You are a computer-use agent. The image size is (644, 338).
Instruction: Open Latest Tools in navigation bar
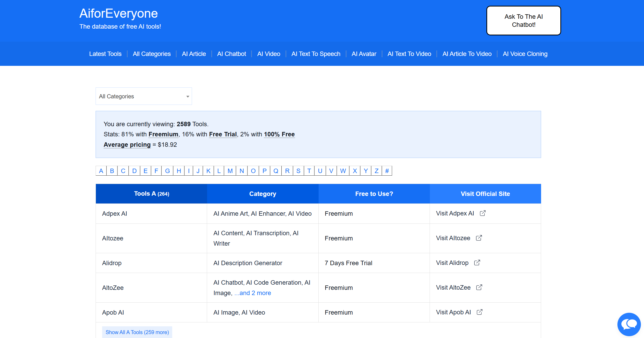pyautogui.click(x=105, y=54)
